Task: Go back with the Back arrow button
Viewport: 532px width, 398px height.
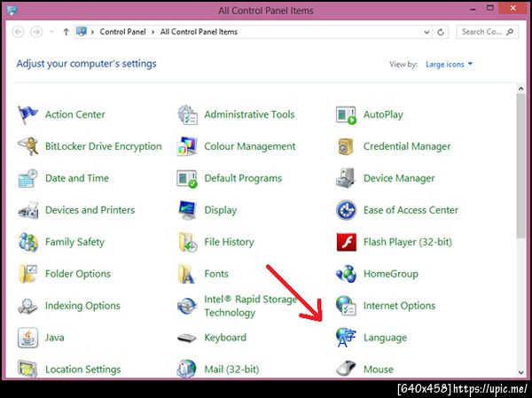Action: (x=19, y=32)
